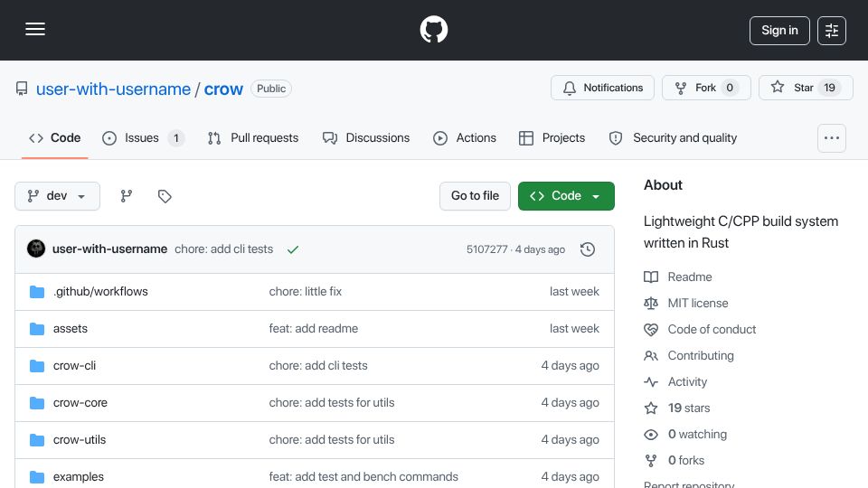Viewport: 868px width, 488px height.
Task: Open the examples folder
Action: click(79, 477)
